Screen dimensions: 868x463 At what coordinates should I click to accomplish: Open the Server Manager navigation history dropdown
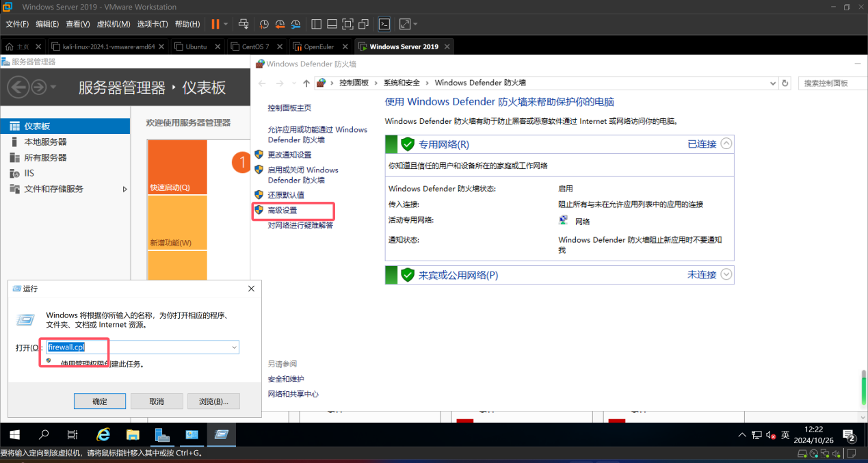click(x=53, y=88)
